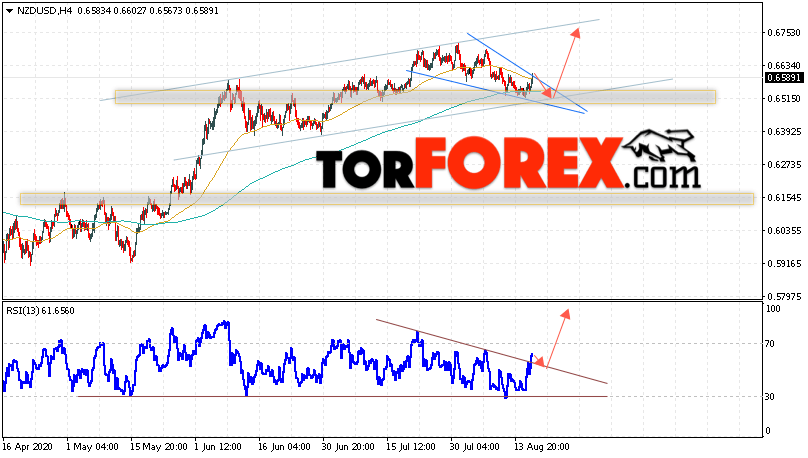Click the 16 Apr 2020 date label
The height and width of the screenshot is (458, 808).
(x=27, y=447)
